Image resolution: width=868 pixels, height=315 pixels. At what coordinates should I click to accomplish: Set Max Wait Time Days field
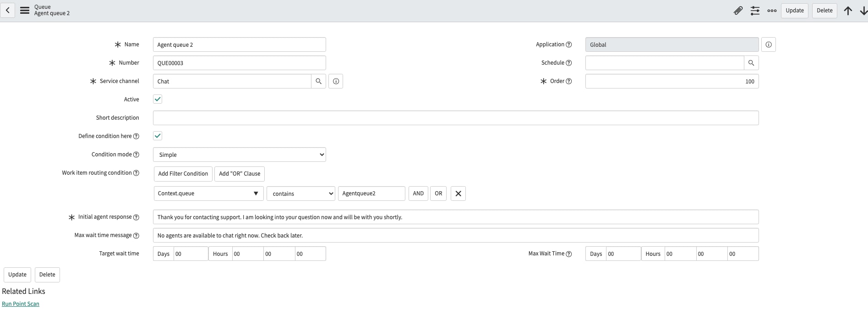[623, 254]
